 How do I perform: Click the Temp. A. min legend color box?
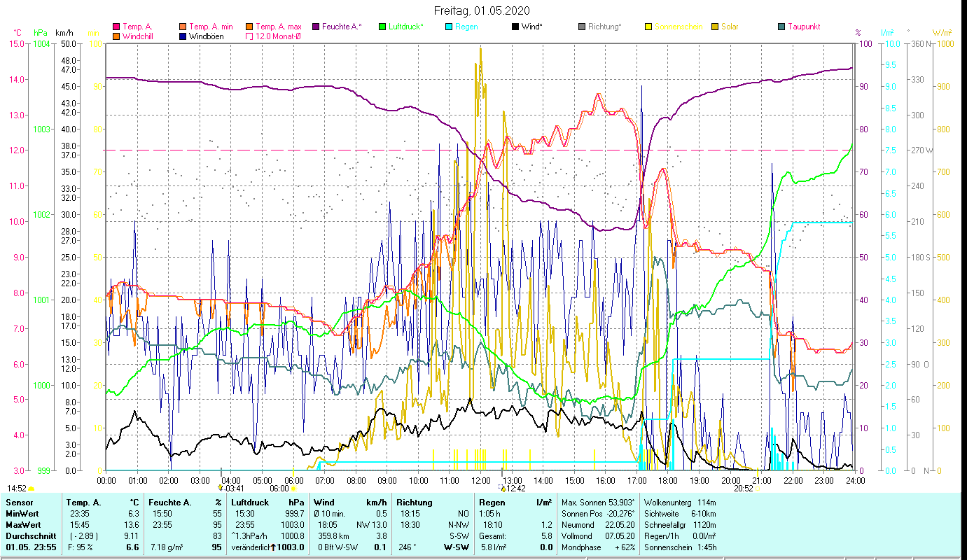pyautogui.click(x=183, y=27)
